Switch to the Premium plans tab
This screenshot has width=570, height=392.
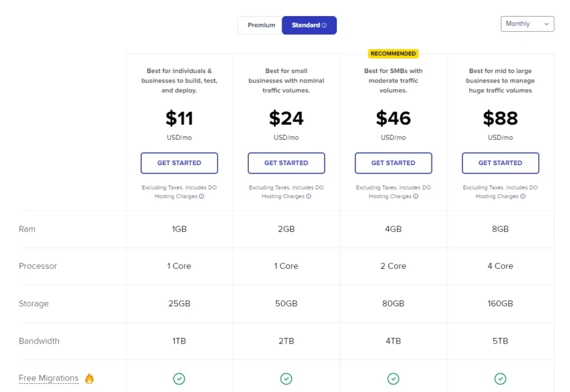pos(261,26)
